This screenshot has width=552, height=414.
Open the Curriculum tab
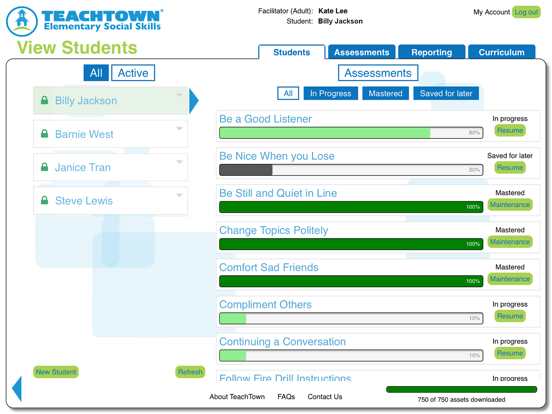tap(502, 52)
